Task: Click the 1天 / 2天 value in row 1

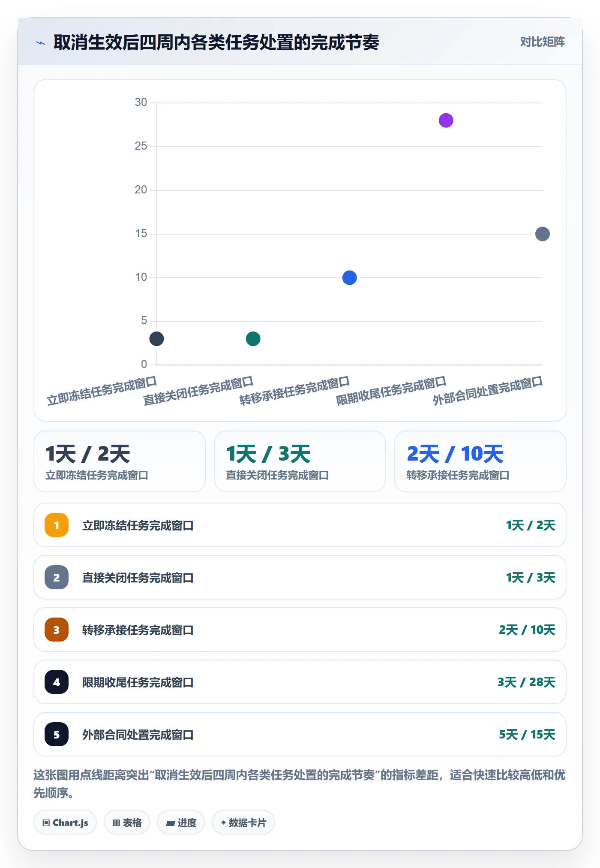Action: 531,525
